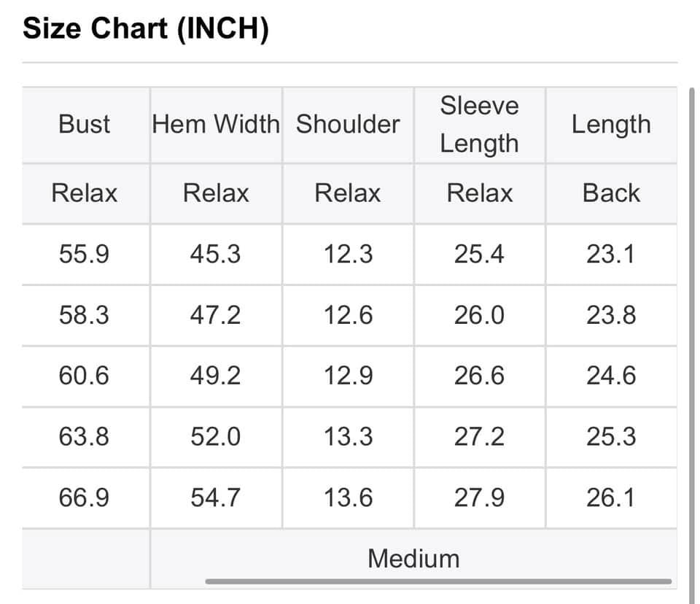Click hem width value 47.2
Image resolution: width=700 pixels, height=604 pixels.
point(216,315)
